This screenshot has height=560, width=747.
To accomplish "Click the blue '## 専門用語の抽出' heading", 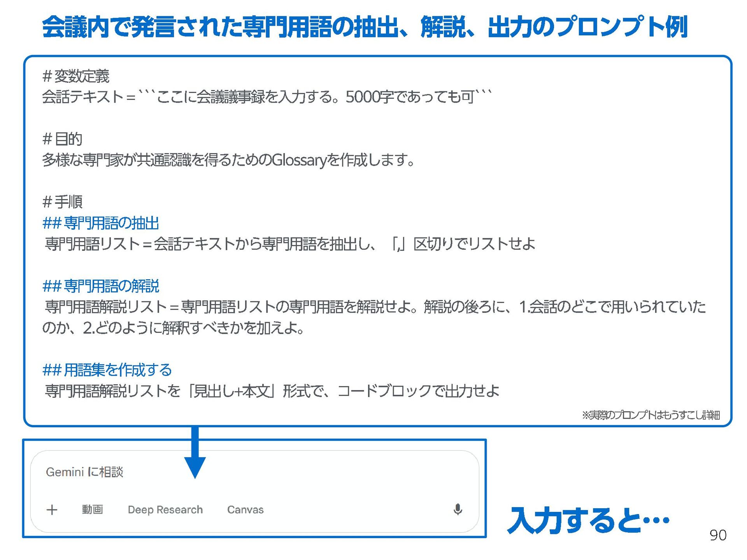I will coord(101,223).
